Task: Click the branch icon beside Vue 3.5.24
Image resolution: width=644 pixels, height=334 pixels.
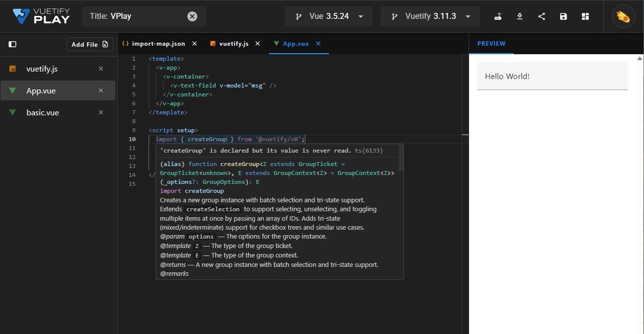Action: (x=298, y=17)
